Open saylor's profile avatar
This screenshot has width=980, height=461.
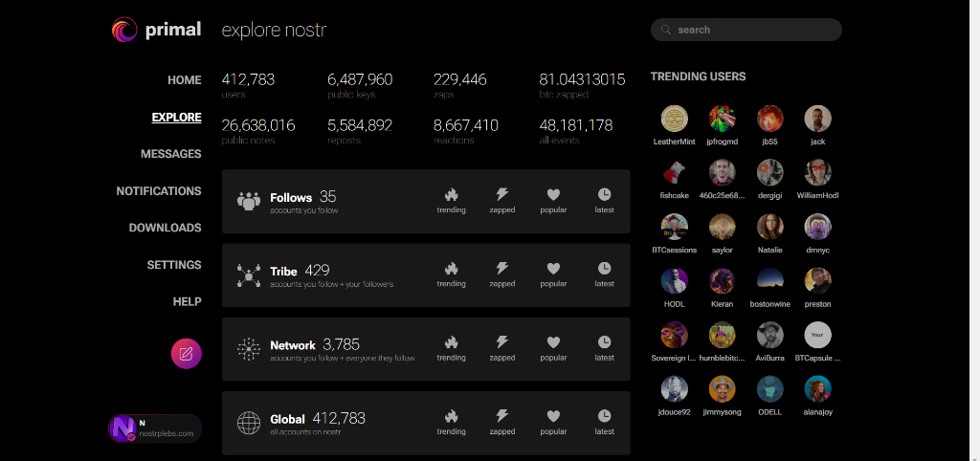click(x=722, y=227)
